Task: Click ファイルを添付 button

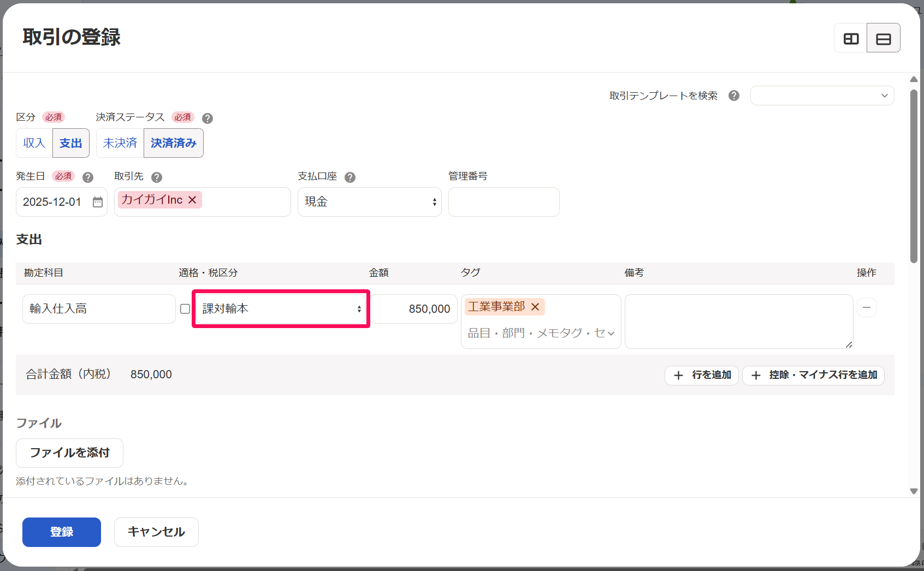Action: coord(69,453)
